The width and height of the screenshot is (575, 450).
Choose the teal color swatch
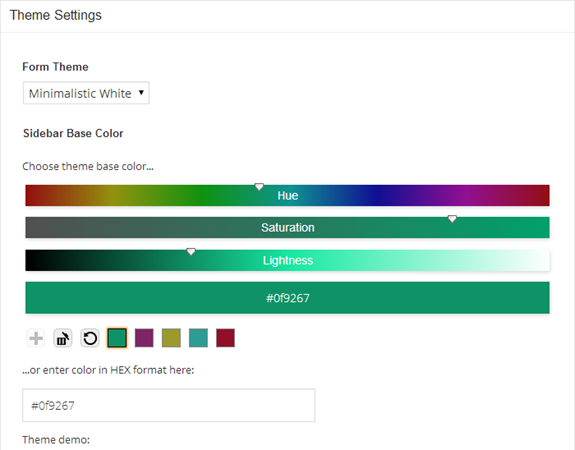point(198,338)
